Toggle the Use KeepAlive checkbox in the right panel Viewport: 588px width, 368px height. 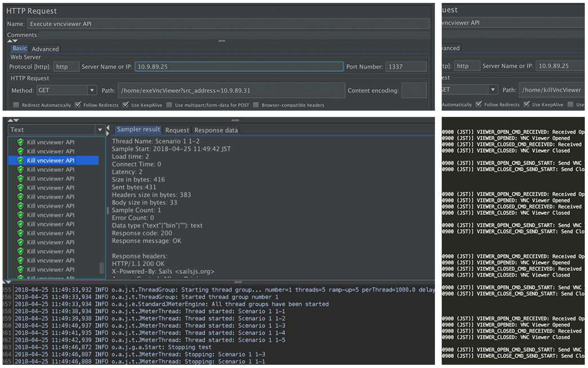527,104
